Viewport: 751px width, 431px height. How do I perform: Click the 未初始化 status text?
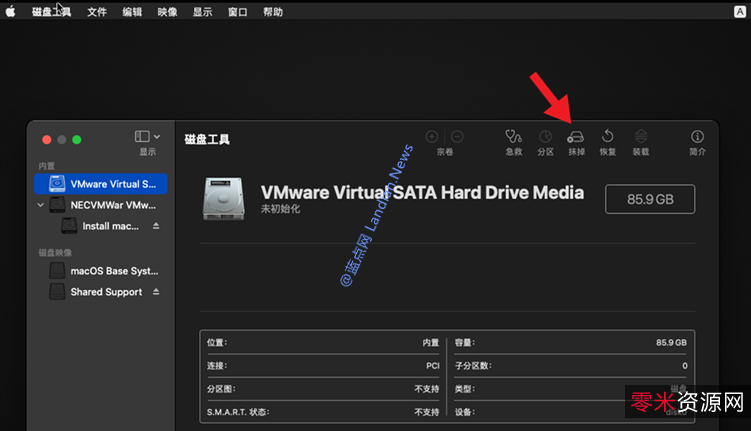coord(281,209)
